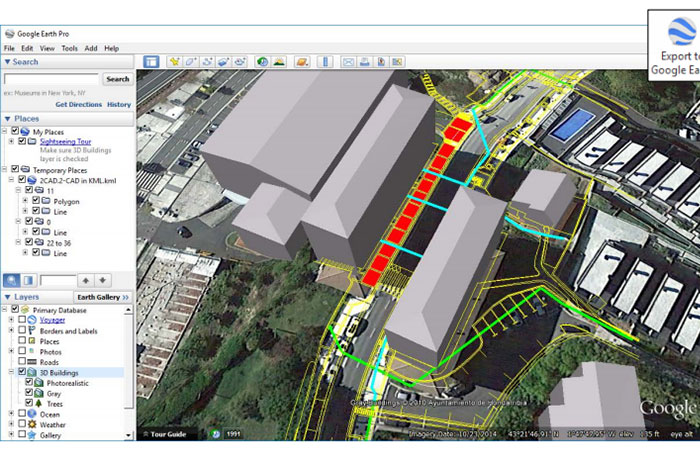Viewport: 700px width, 467px height.
Task: Move item up with the up arrow
Action: click(x=86, y=280)
